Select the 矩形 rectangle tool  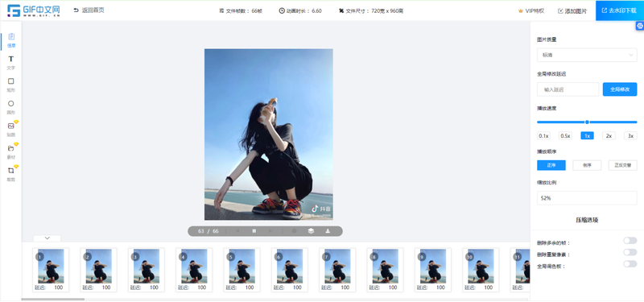[x=11, y=85]
